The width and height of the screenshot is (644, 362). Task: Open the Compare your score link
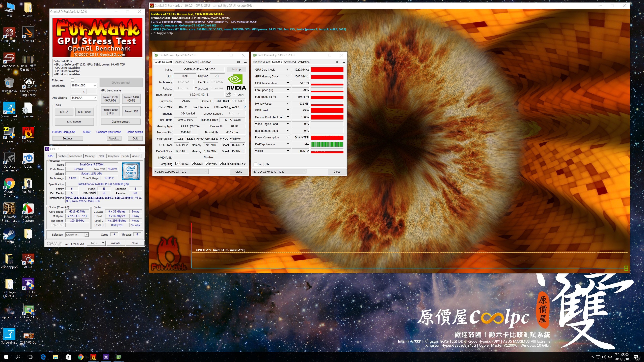point(109,132)
